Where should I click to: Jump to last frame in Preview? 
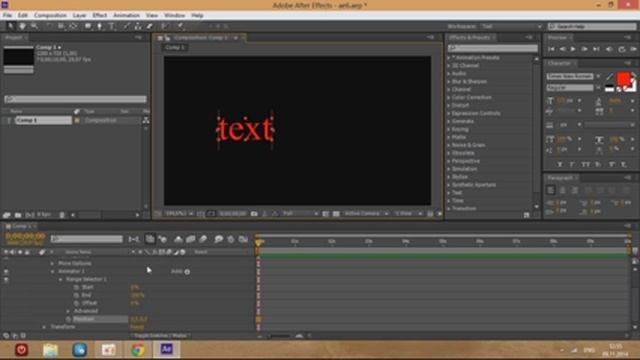[596, 49]
